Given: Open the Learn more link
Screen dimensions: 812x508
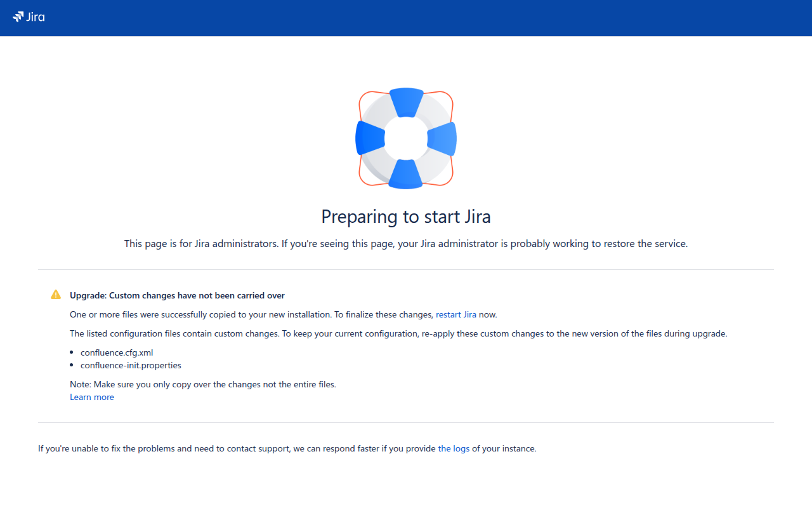Looking at the screenshot, I should 92,397.
